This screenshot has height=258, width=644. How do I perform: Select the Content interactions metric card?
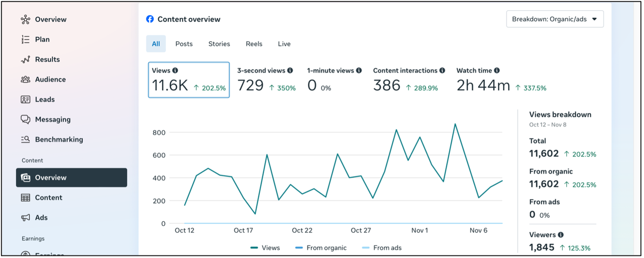409,80
